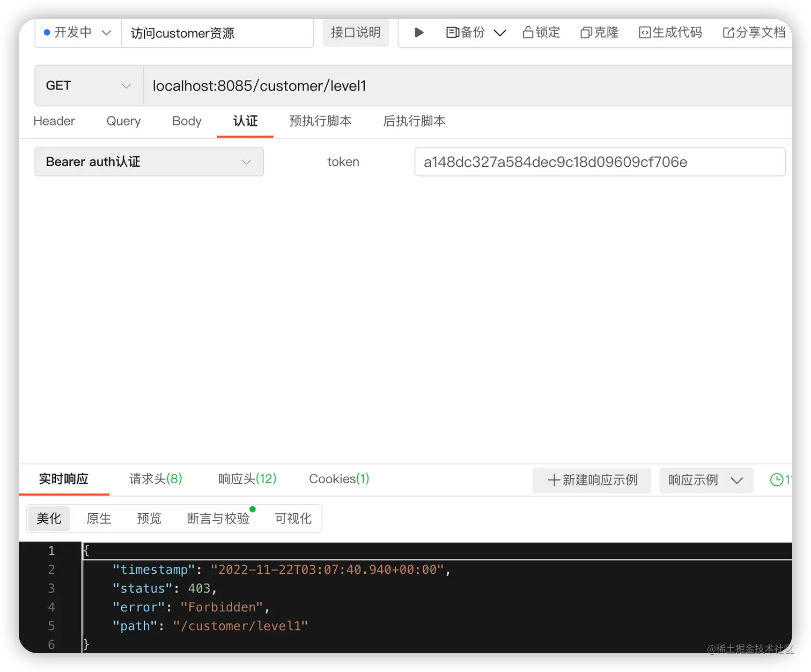The height and width of the screenshot is (672, 811).
Task: Expand the 备份 dropdown arrow
Action: click(500, 33)
